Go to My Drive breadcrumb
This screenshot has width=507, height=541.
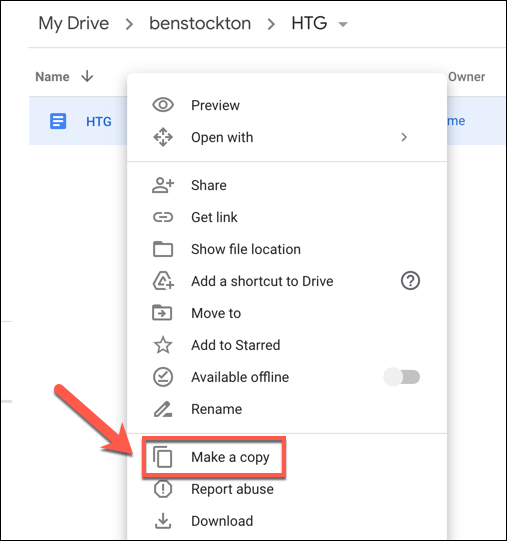pos(74,23)
